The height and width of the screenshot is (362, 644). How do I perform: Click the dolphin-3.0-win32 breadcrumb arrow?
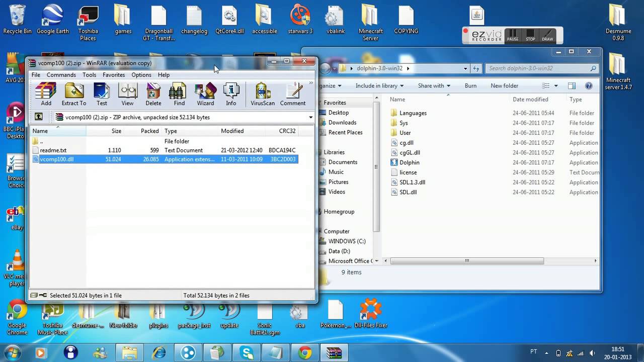point(408,68)
